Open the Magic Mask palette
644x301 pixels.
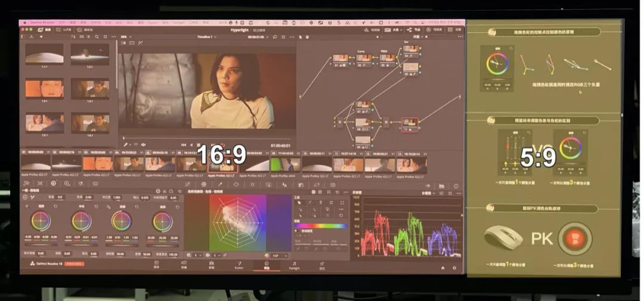point(268,184)
